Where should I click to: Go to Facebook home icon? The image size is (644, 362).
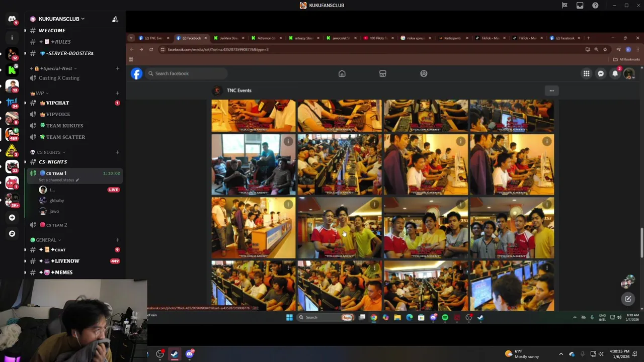pos(342,73)
